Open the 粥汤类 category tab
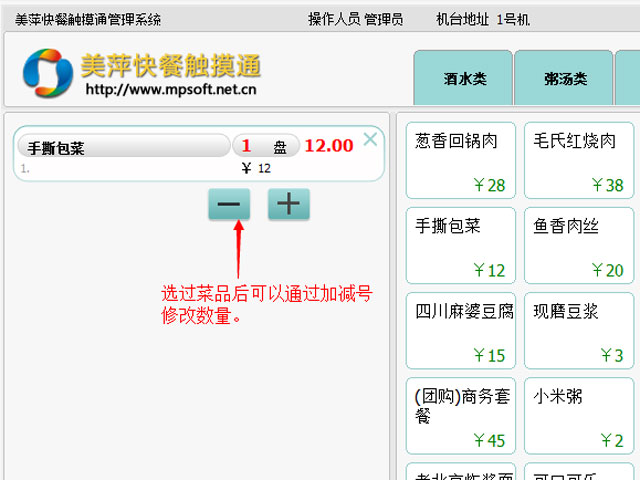This screenshot has height=480, width=640. [x=564, y=78]
